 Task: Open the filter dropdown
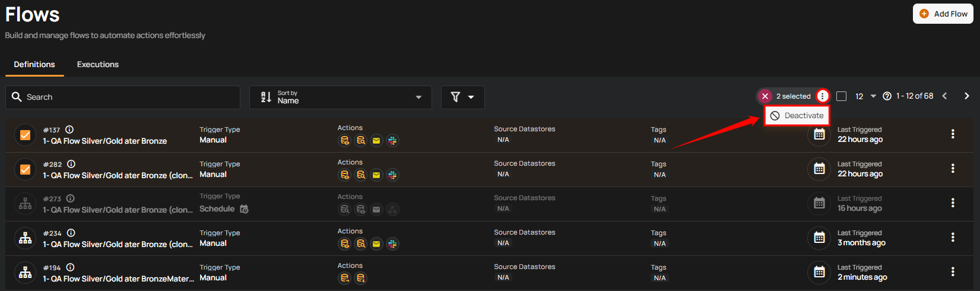pyautogui.click(x=462, y=97)
